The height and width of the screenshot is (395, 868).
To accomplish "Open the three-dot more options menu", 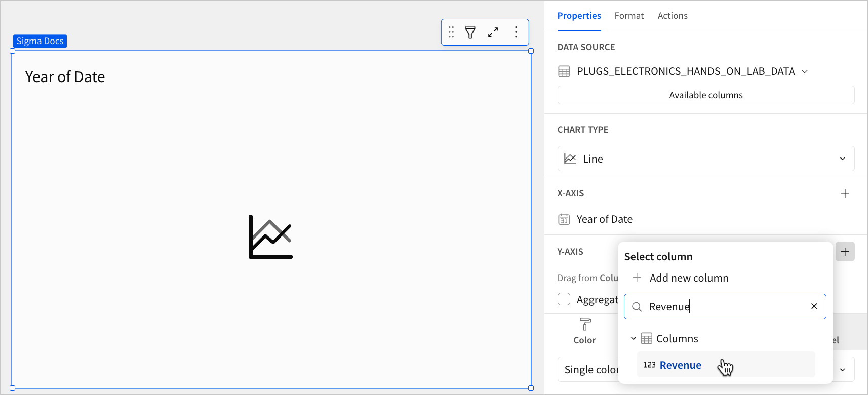I will pyautogui.click(x=516, y=32).
